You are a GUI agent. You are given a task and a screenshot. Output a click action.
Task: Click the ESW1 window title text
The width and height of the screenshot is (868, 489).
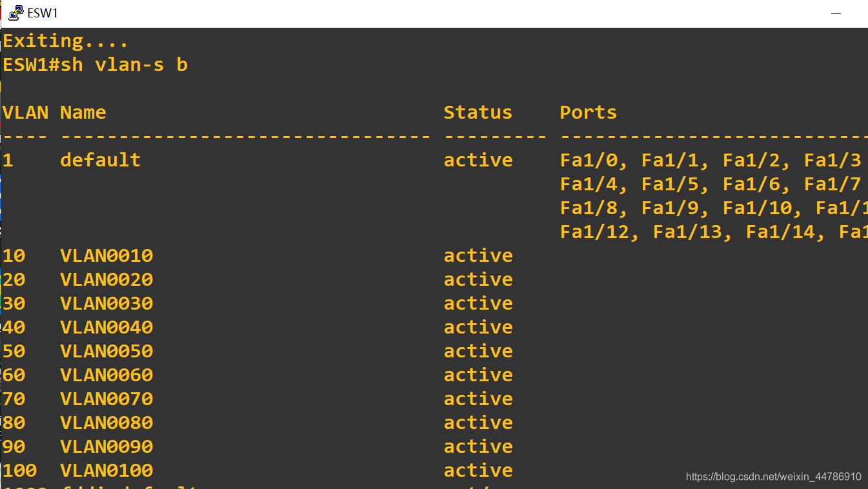click(x=43, y=13)
